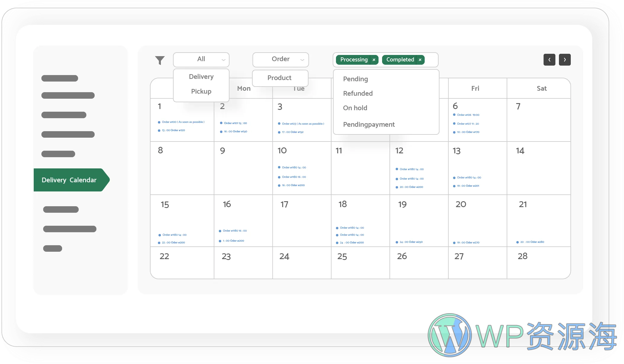Image resolution: width=624 pixels, height=364 pixels.
Task: Remove the Processing status filter tag
Action: tap(374, 60)
